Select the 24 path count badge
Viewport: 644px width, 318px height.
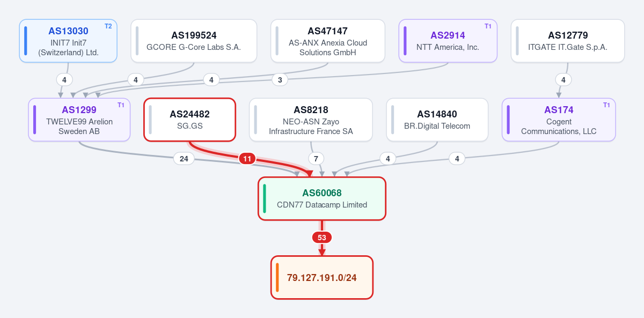pyautogui.click(x=184, y=159)
